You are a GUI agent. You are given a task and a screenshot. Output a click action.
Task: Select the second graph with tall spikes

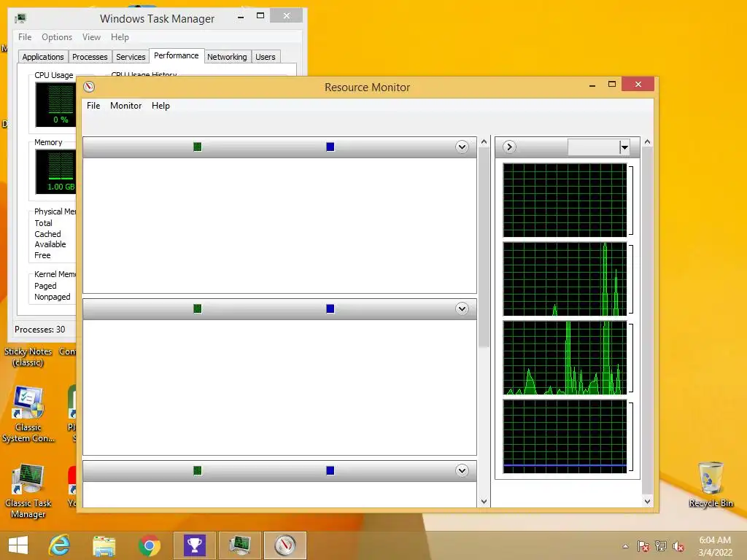click(565, 279)
